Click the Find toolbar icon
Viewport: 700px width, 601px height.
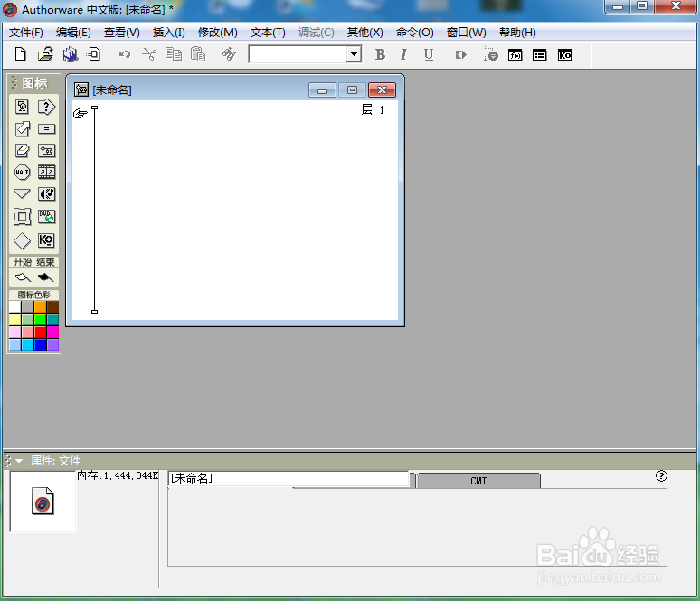click(x=229, y=54)
